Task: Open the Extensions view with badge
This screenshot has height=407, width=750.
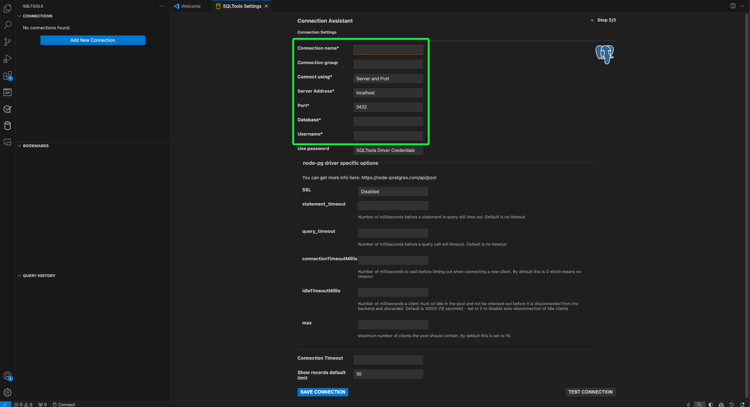Action: pyautogui.click(x=7, y=76)
